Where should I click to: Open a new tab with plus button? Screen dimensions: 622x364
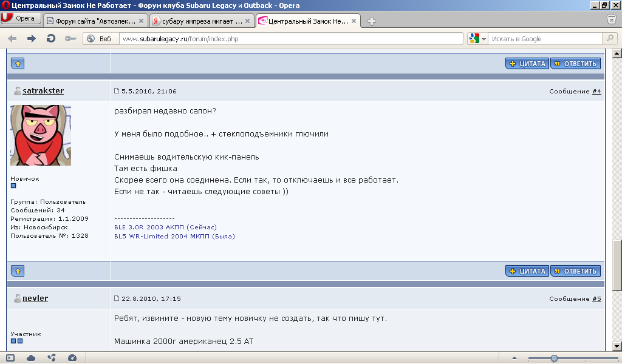pyautogui.click(x=371, y=21)
